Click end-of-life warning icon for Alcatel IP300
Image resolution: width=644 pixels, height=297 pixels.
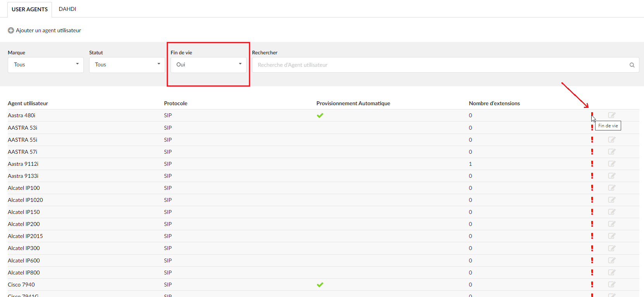(592, 248)
